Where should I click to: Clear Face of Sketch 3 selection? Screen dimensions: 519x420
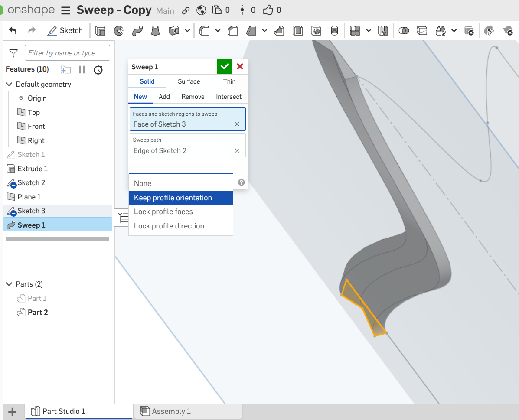(237, 124)
